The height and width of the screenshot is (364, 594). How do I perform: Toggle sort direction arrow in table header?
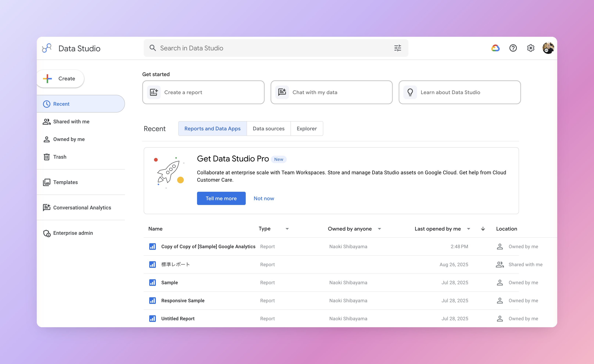pos(483,229)
